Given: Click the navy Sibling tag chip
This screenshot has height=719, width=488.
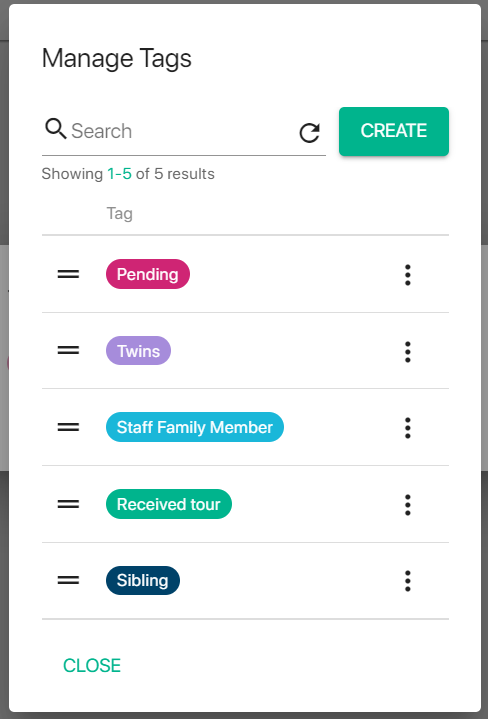Looking at the screenshot, I should tap(143, 581).
